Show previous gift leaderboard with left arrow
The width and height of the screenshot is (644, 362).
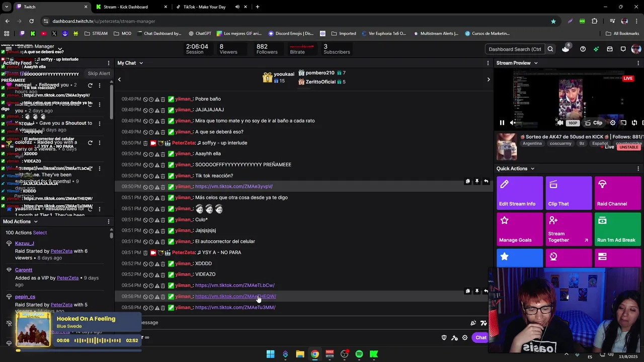119,79
